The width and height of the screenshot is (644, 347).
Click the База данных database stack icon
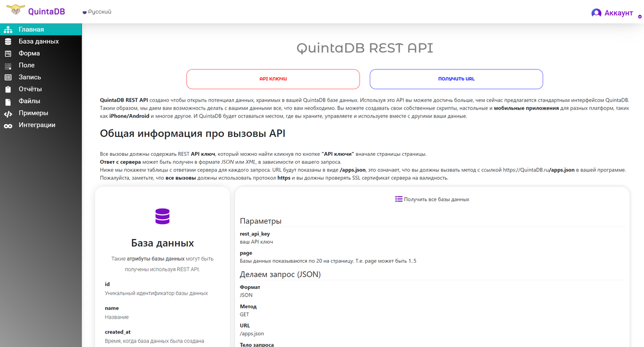(8, 41)
